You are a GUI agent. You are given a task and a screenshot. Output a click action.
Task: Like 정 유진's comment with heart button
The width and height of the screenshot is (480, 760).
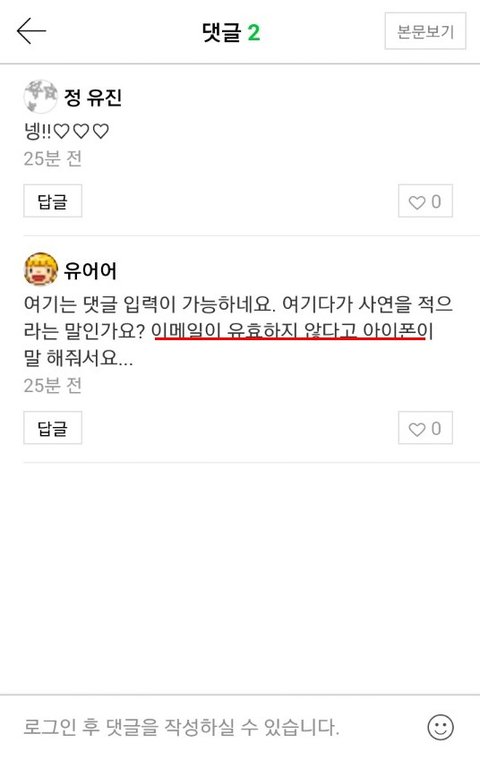(x=425, y=201)
